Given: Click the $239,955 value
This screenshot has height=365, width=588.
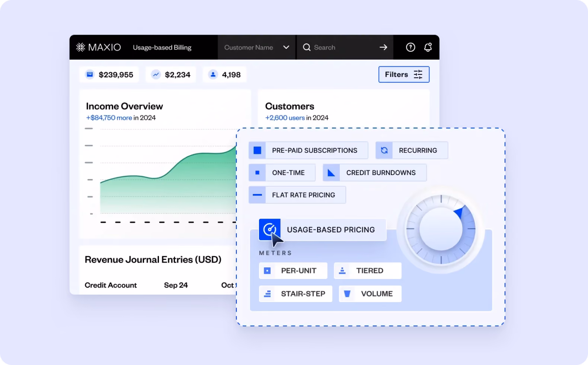Looking at the screenshot, I should click(x=116, y=75).
